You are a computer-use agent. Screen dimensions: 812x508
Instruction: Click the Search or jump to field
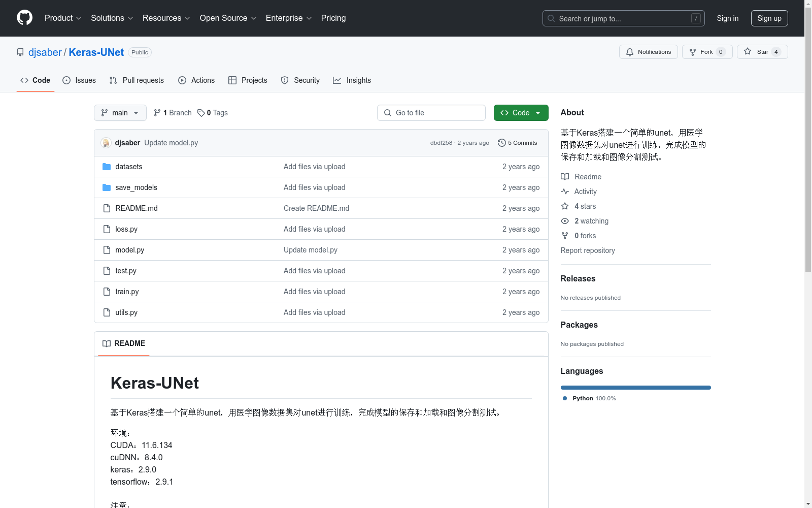tap(624, 18)
